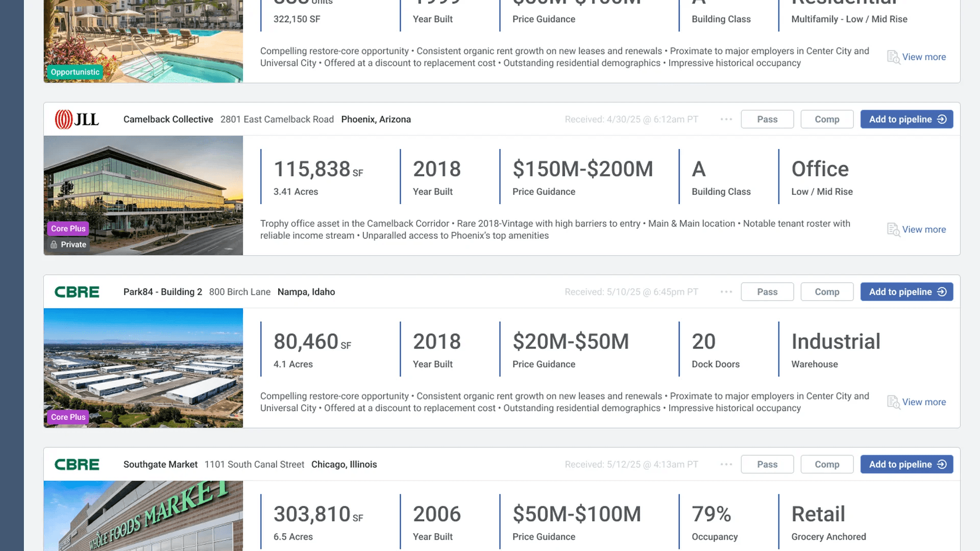Click the Private badge on Camelback Collective photo
980x551 pixels.
click(68, 244)
